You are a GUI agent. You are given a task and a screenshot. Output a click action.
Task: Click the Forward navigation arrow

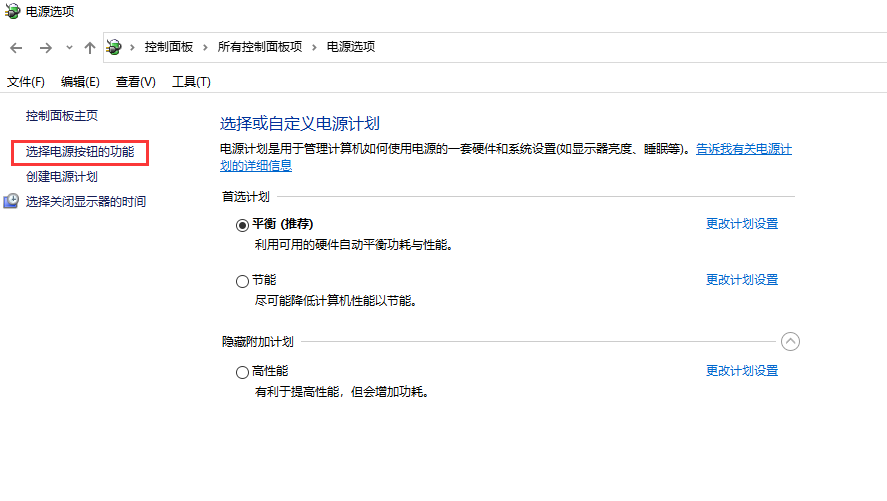(x=46, y=48)
